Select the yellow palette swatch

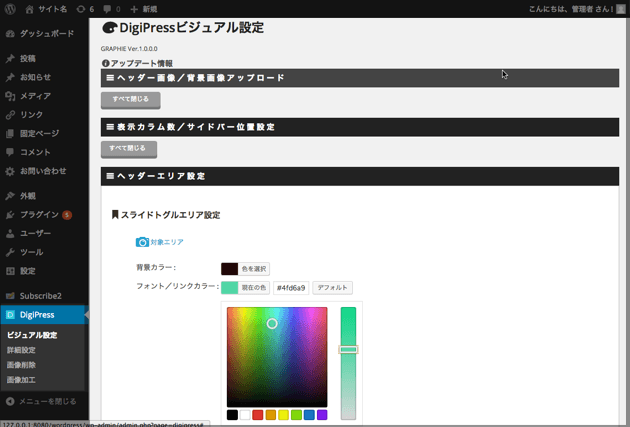click(x=284, y=415)
